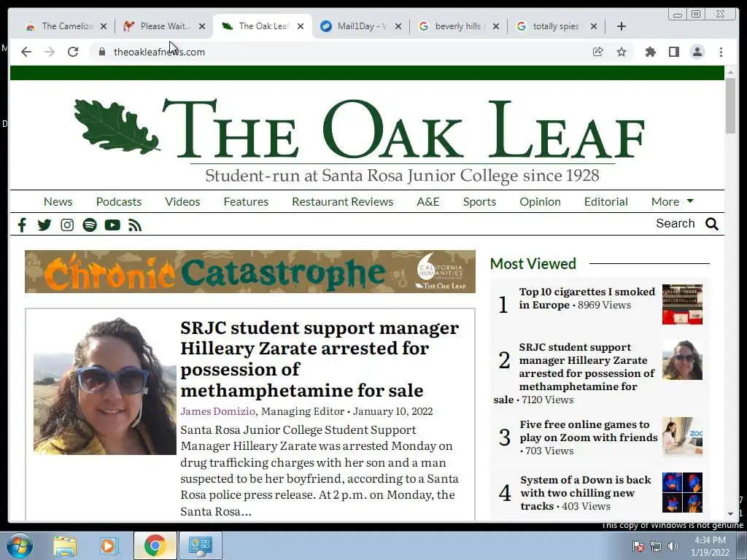Screen dimensions: 747x560
Task: Open The Oak Leaf Instagram icon
Action: point(67,225)
